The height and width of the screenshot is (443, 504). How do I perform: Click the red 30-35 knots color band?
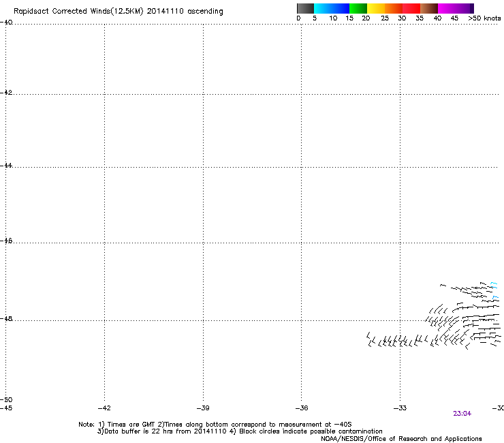point(411,8)
